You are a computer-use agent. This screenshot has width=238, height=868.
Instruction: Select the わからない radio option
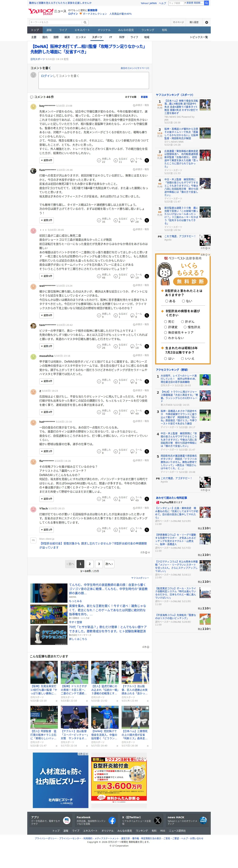point(166,338)
